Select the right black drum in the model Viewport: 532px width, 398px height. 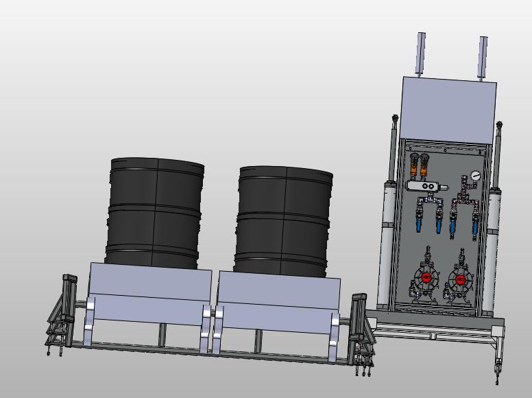point(283,221)
